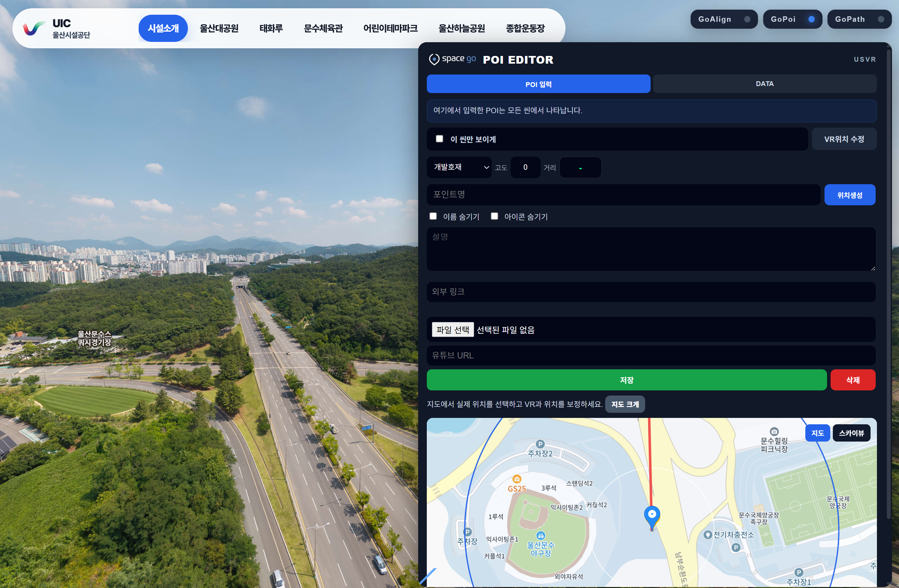Click the 위치생성 button
The image size is (899, 588).
(x=849, y=195)
